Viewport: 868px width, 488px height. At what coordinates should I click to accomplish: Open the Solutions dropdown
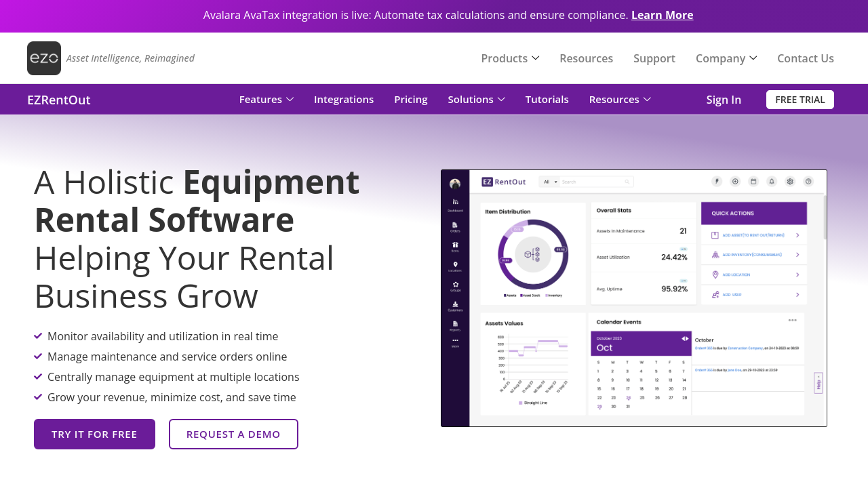(476, 100)
